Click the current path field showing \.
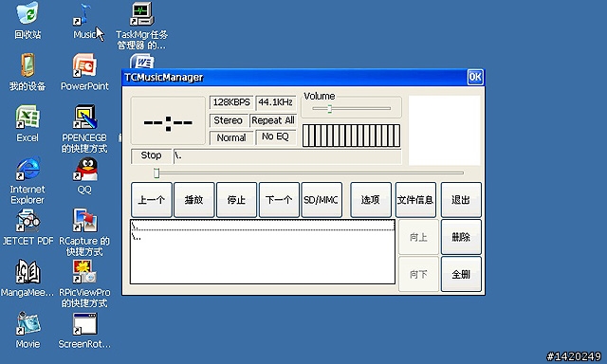The image size is (607, 364). (286, 155)
